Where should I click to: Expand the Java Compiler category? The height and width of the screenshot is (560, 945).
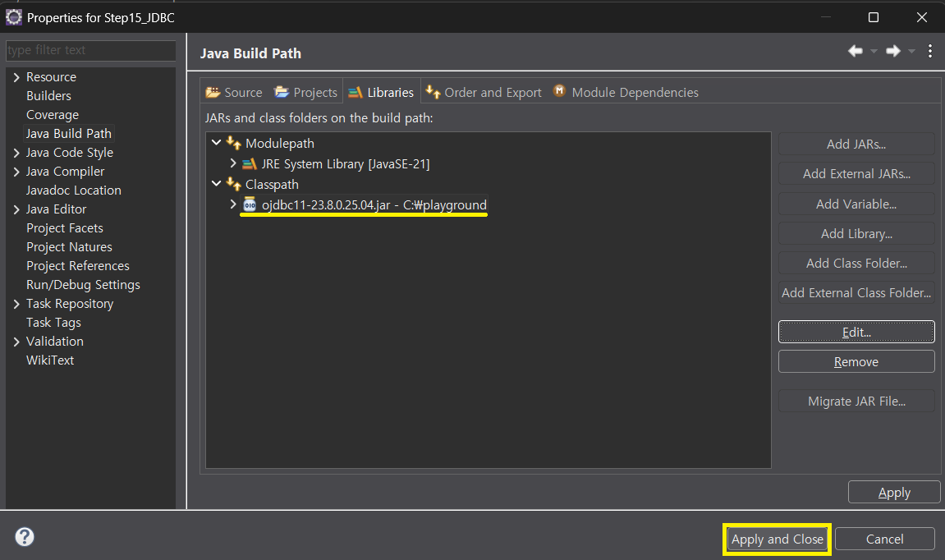point(16,172)
